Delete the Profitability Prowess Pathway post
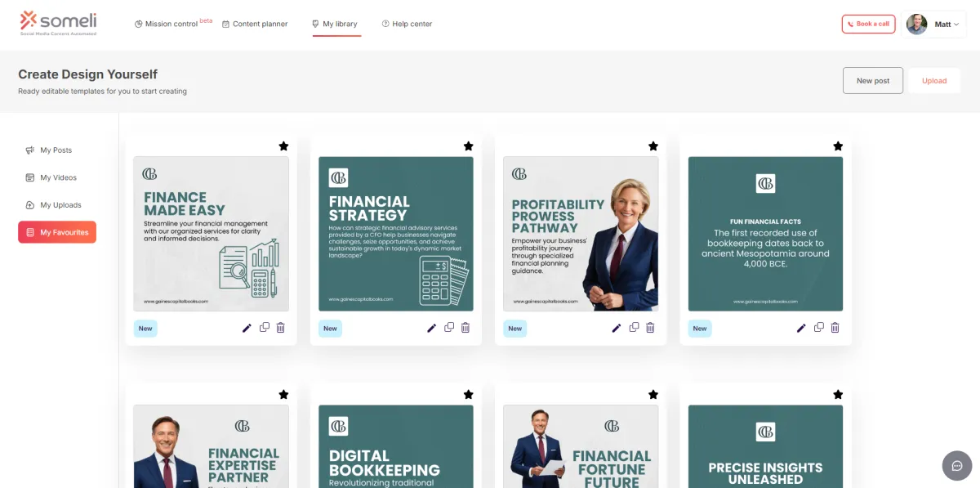The image size is (980, 488). pyautogui.click(x=650, y=328)
